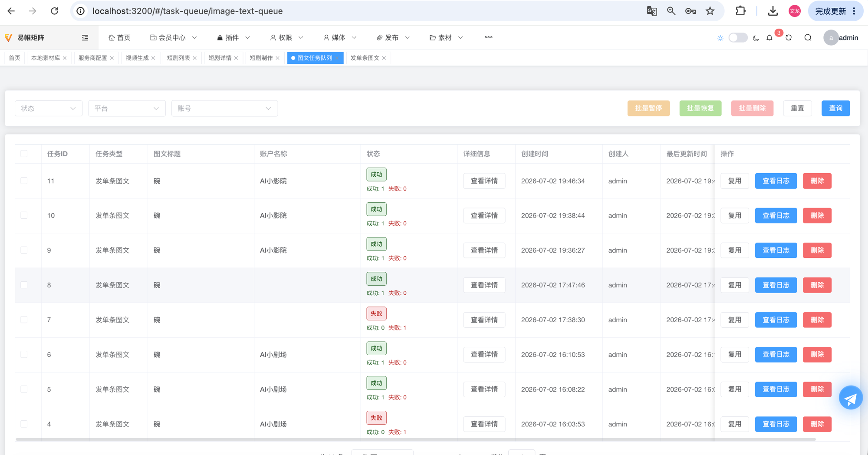
Task: Click the refresh icon beside the bell
Action: click(x=789, y=38)
